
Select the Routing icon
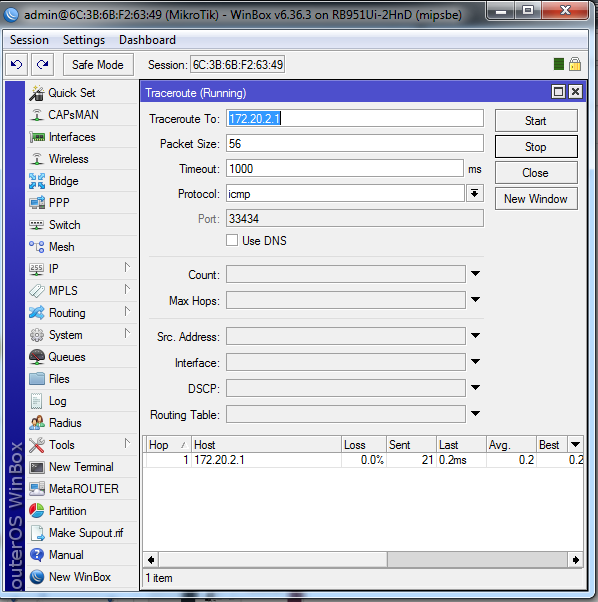[x=37, y=313]
